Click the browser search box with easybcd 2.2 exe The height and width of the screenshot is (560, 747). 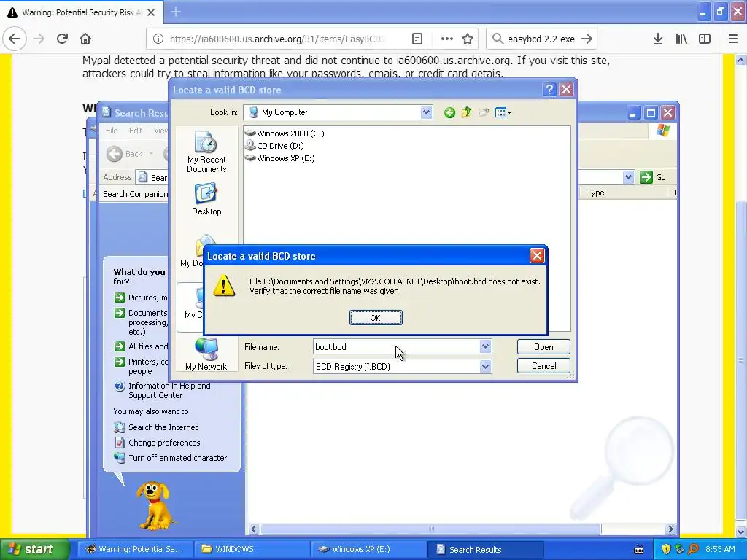pyautogui.click(x=541, y=39)
